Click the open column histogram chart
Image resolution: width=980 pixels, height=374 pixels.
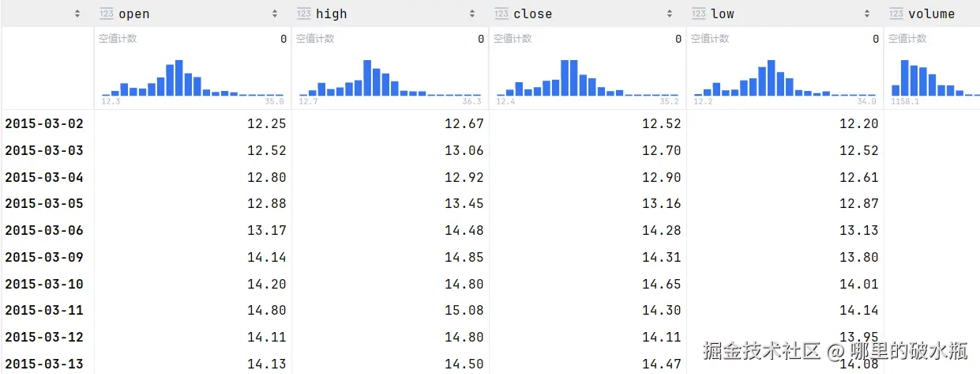193,77
